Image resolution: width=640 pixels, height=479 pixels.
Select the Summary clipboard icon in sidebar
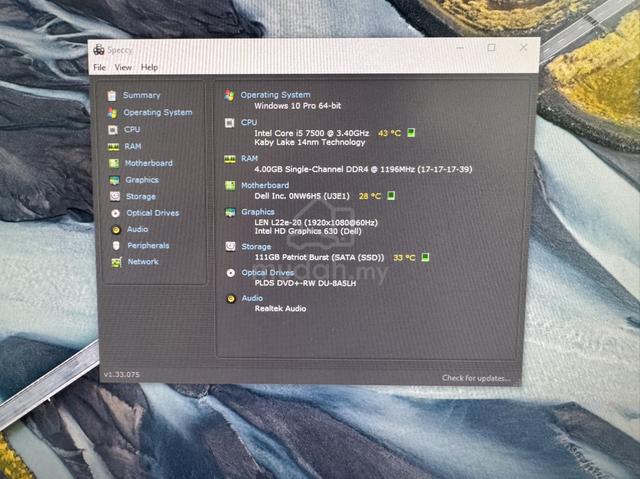pyautogui.click(x=112, y=95)
